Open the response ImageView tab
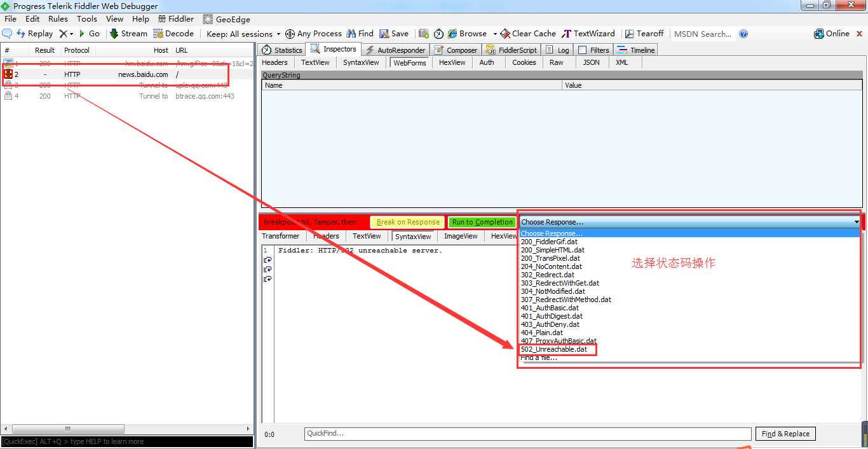The image size is (868, 449). [x=461, y=236]
